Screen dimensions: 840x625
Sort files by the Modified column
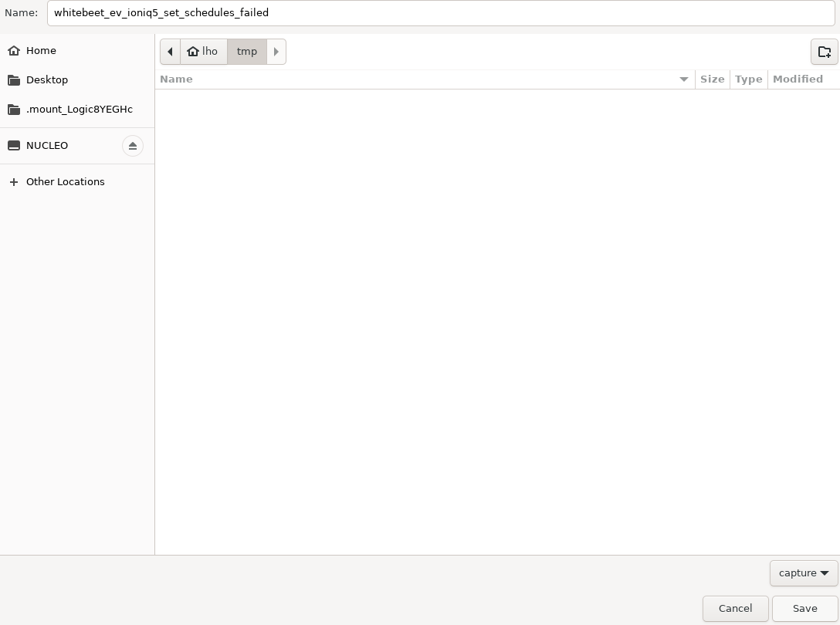tap(798, 79)
